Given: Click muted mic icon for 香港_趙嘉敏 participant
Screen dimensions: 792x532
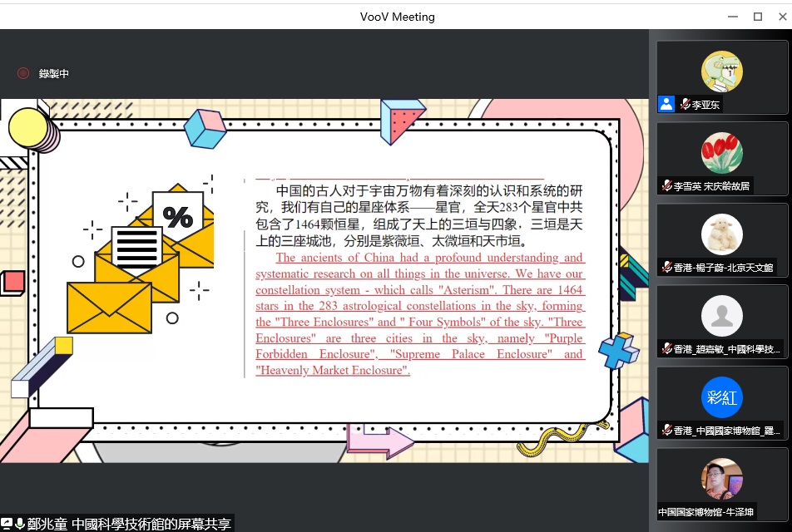Looking at the screenshot, I should 666,348.
